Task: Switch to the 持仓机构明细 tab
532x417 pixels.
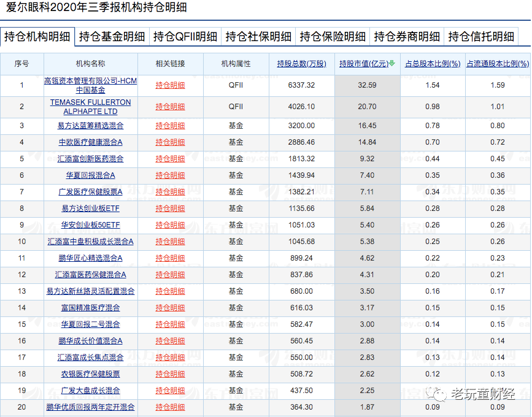Action: (37, 36)
